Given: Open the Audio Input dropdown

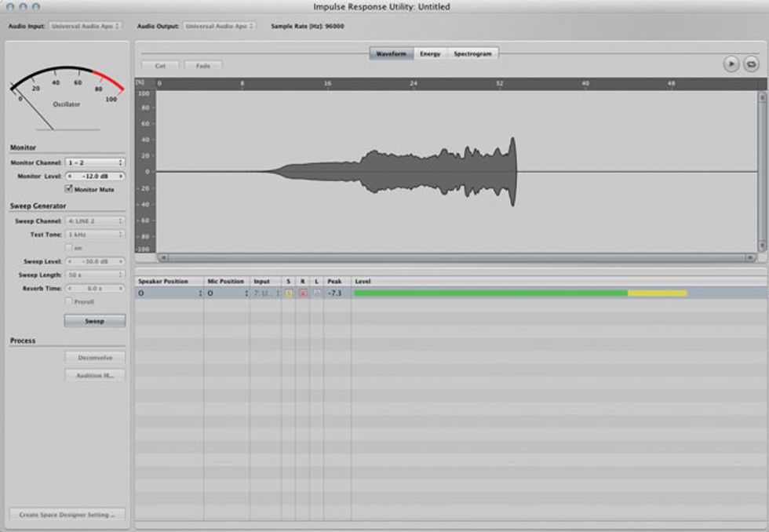Looking at the screenshot, I should pyautogui.click(x=85, y=26).
